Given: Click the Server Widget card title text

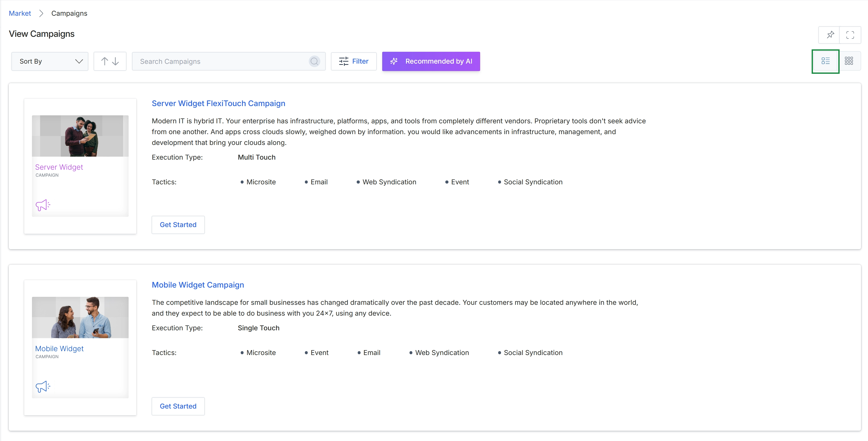Looking at the screenshot, I should tap(59, 167).
